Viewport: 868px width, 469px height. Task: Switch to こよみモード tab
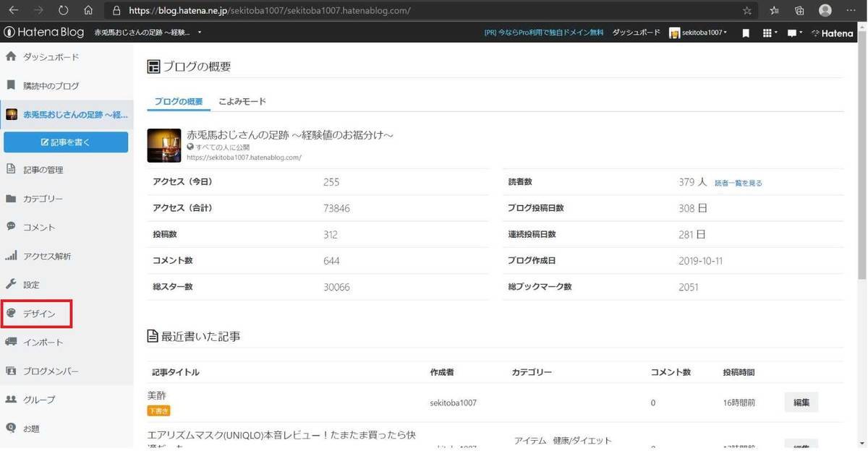click(242, 101)
